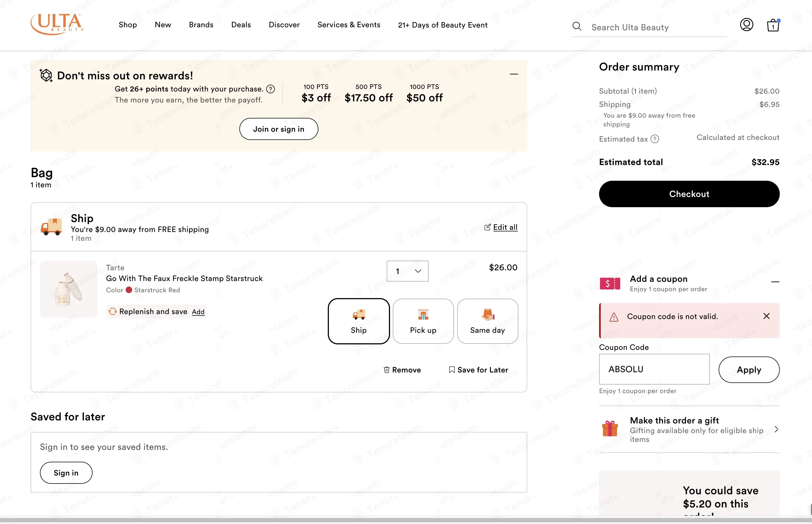Open the Deals menu
This screenshot has width=812, height=524.
click(241, 25)
